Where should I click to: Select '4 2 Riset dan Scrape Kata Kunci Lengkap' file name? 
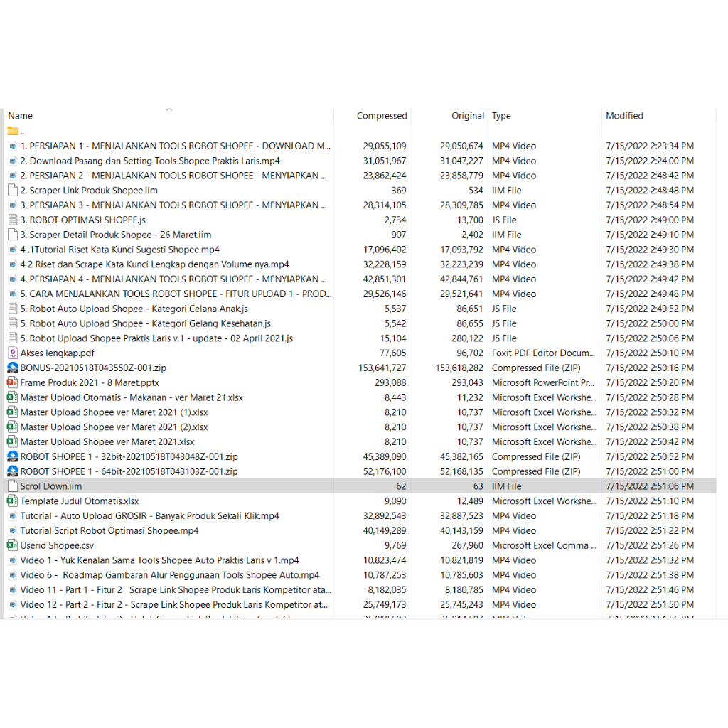coord(154,264)
